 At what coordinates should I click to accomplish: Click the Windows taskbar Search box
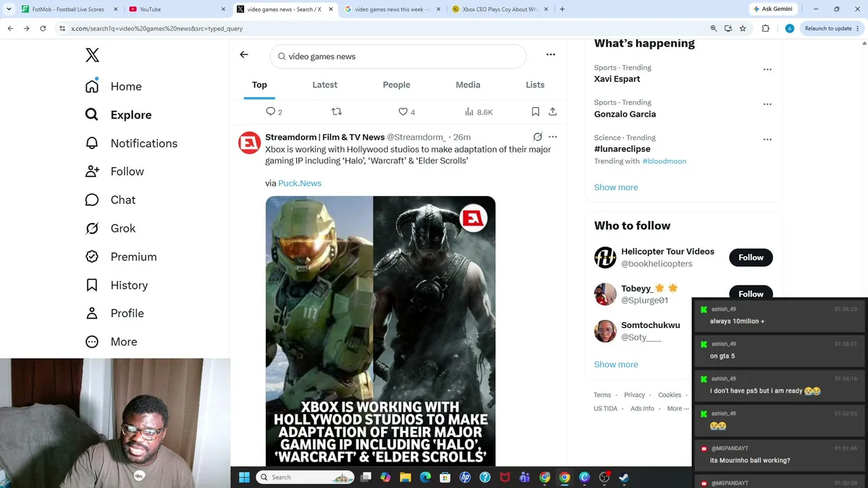(305, 477)
